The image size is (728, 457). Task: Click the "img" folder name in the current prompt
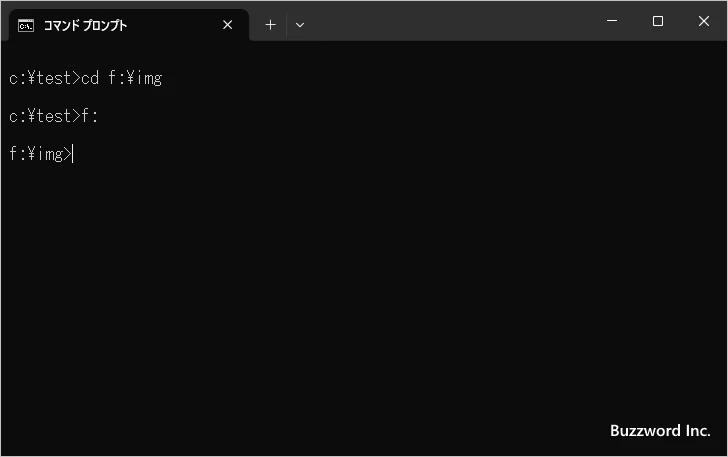(x=50, y=154)
